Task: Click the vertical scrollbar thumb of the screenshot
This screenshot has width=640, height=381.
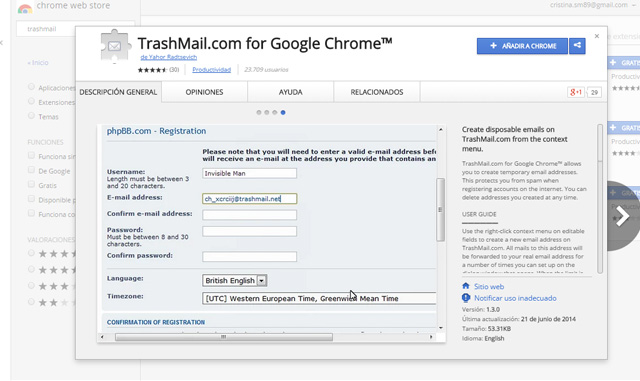Action: tap(440, 209)
